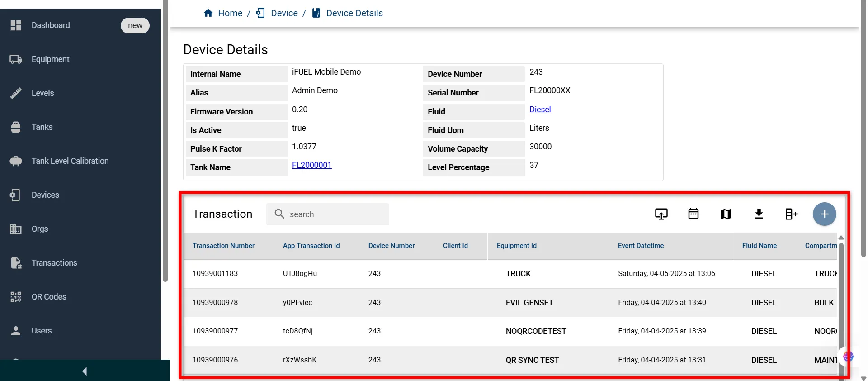
Task: Click the Users person icon
Action: (16, 331)
